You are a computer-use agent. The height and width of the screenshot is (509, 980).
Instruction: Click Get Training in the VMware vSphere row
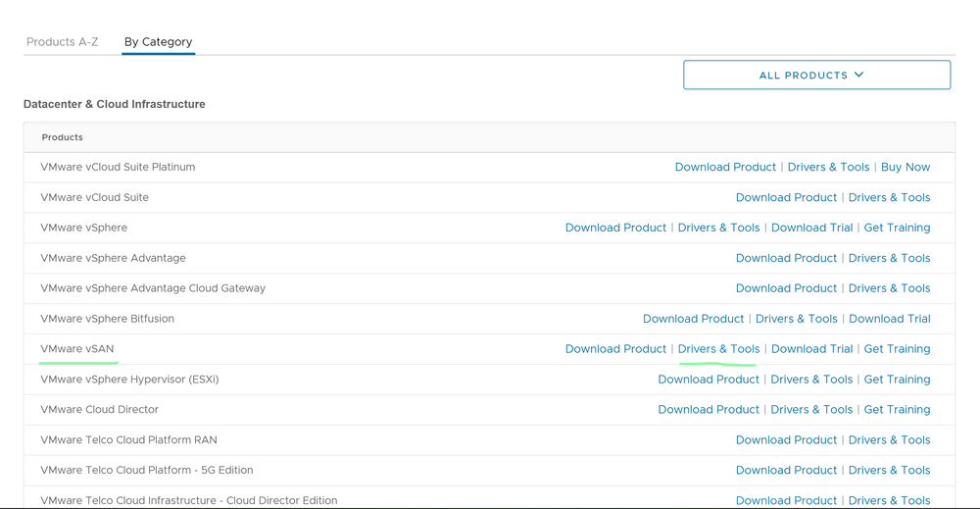click(x=897, y=228)
